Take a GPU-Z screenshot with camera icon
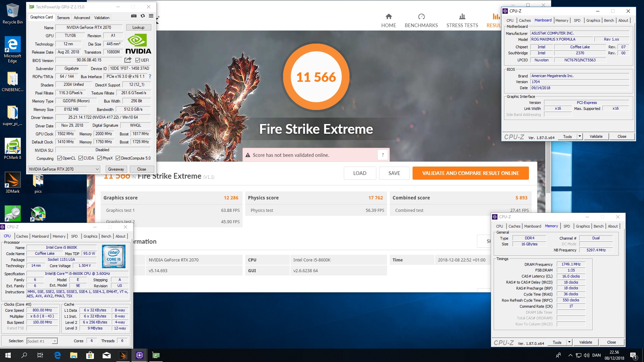Viewport: 644px width, 362px height. tap(134, 16)
